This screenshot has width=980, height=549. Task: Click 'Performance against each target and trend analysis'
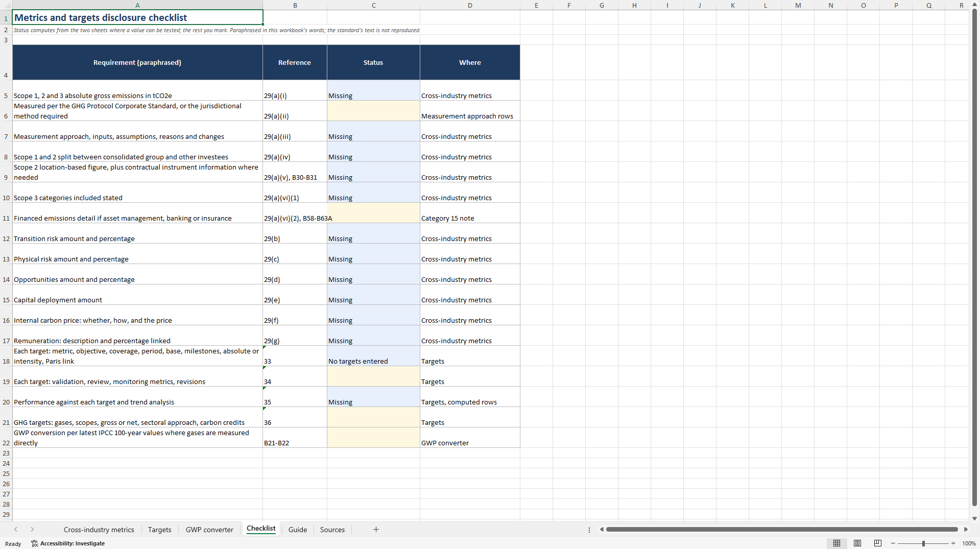click(x=137, y=397)
